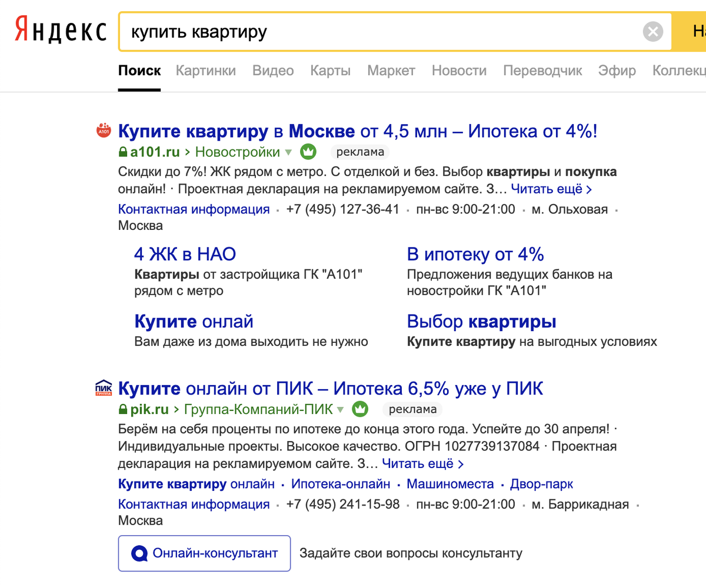The image size is (706, 588).
Task: Open Контактная информация for the PIK ad
Action: [x=194, y=505]
